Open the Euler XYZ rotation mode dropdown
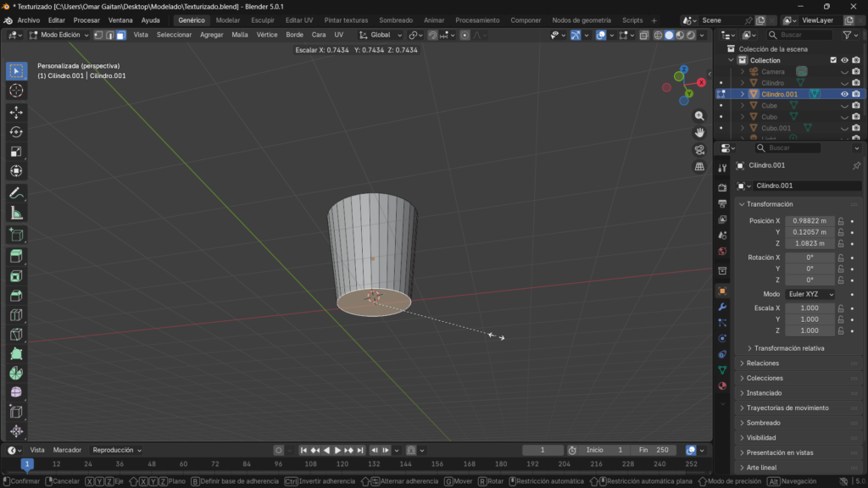The image size is (868, 488). 810,294
